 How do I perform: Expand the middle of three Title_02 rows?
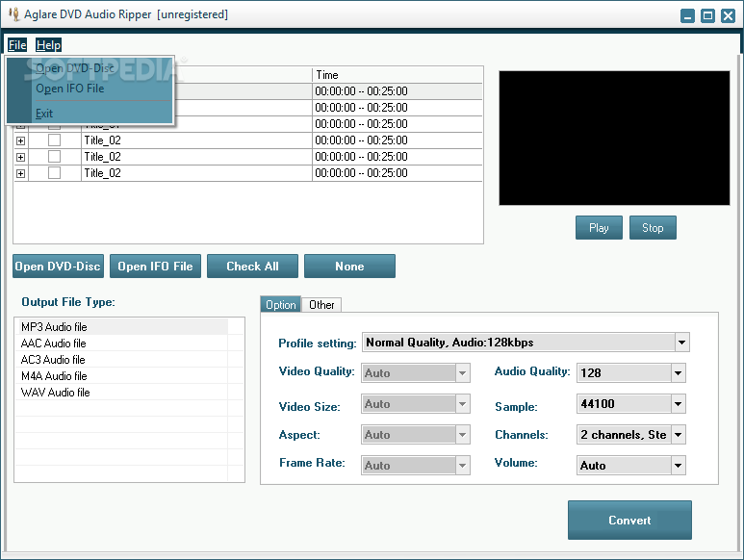20,157
